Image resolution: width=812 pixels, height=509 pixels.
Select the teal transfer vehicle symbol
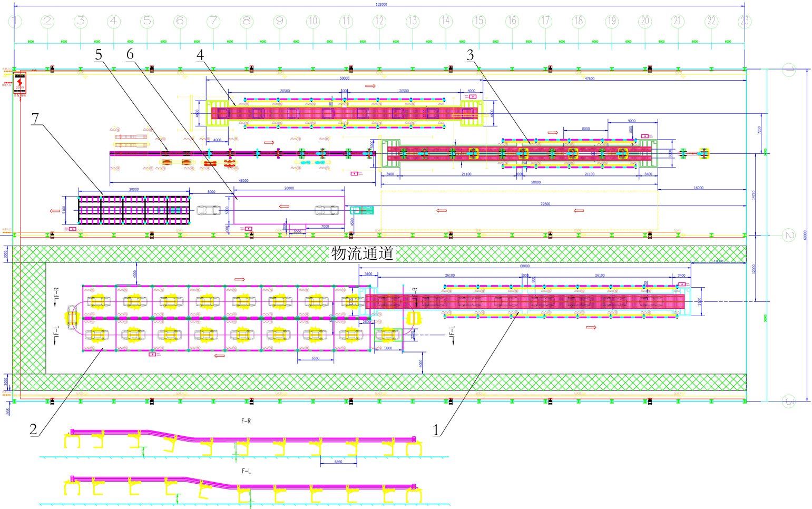(362, 211)
